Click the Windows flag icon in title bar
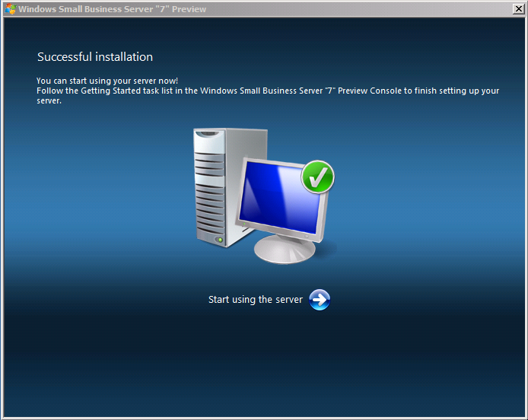This screenshot has height=420, width=528. tap(10, 9)
